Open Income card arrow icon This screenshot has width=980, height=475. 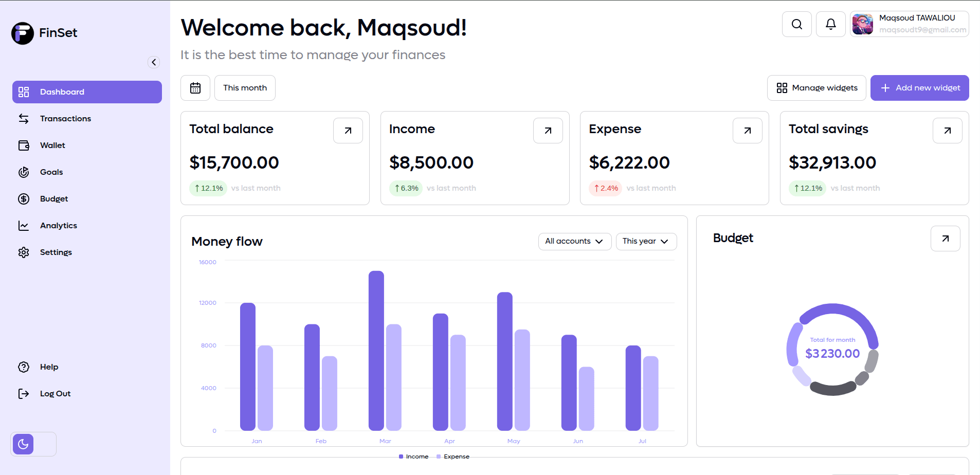point(548,131)
